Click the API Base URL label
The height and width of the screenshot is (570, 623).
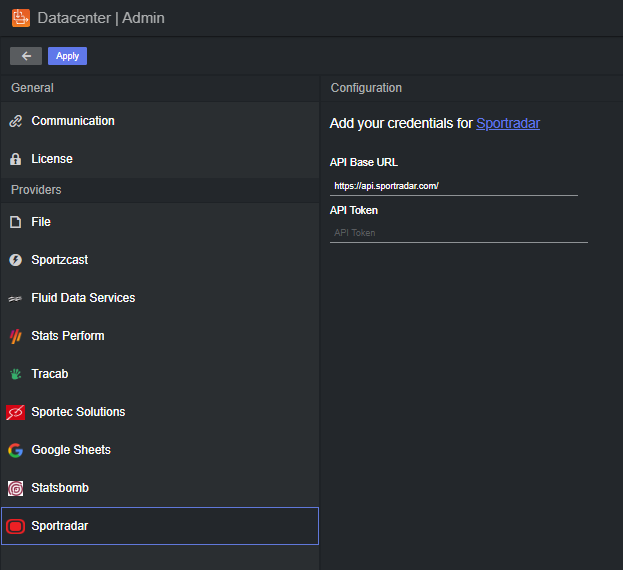pos(364,162)
